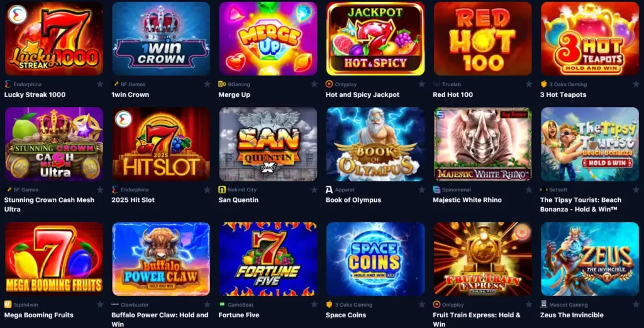Open the Red Hot 100 title link
Screen dimensions: 644x328
(453, 94)
